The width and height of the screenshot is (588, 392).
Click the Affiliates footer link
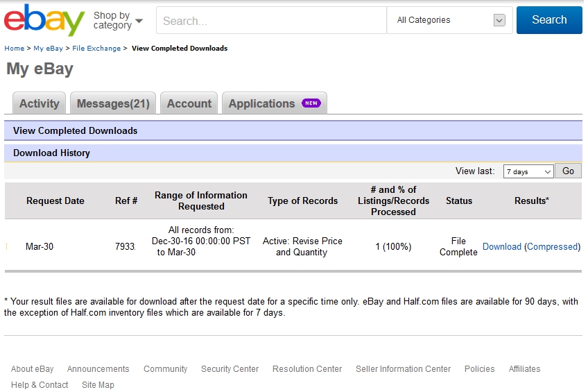(524, 369)
